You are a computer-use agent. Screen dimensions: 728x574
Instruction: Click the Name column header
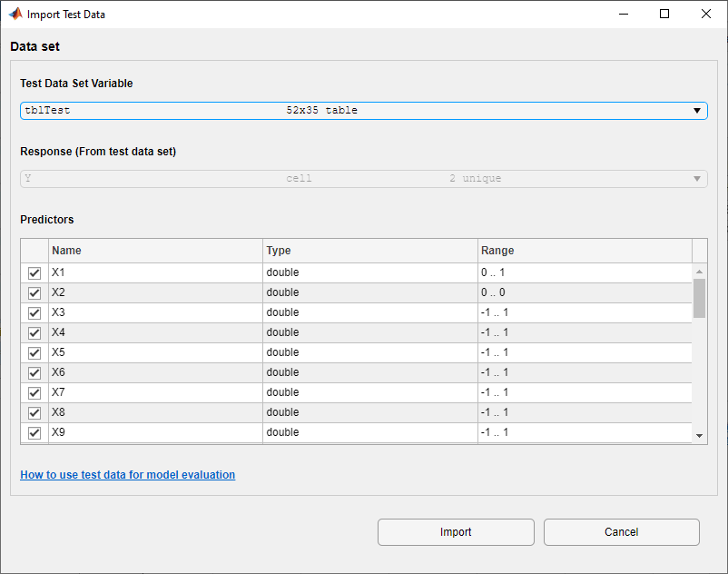pos(154,251)
